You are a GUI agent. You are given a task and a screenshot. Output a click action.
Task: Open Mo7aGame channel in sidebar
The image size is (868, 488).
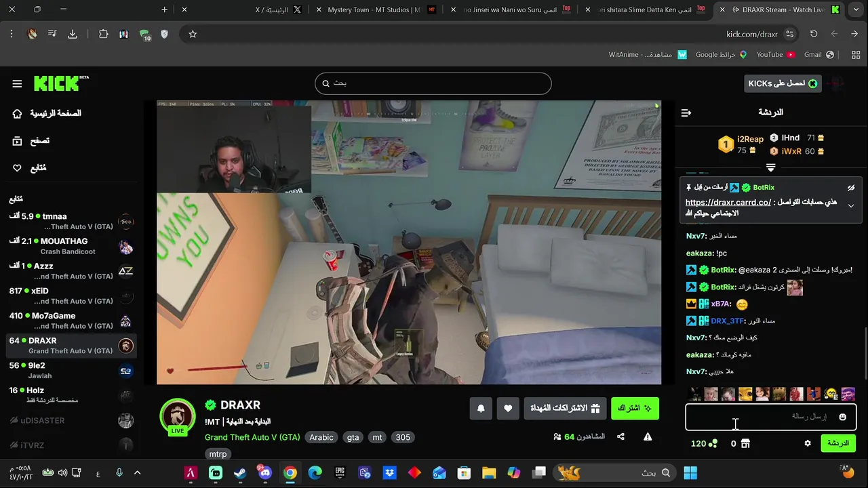click(x=71, y=321)
